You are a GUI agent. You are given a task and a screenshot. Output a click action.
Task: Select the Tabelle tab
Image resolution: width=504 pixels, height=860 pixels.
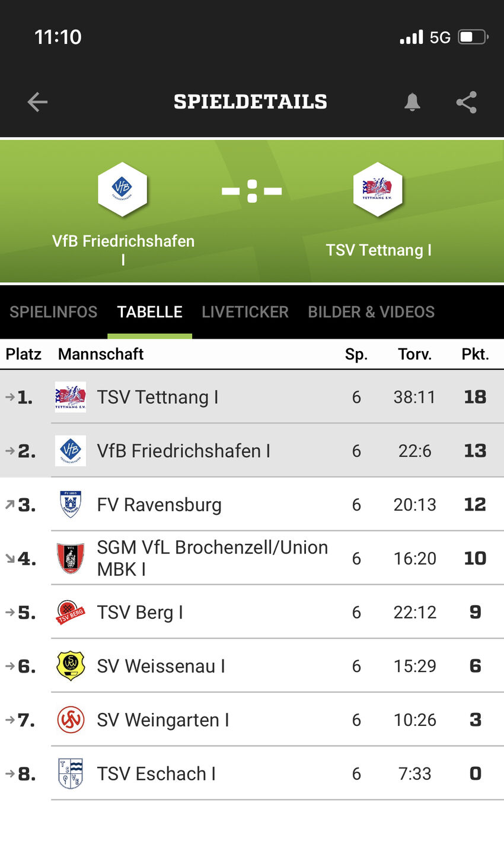pos(149,312)
